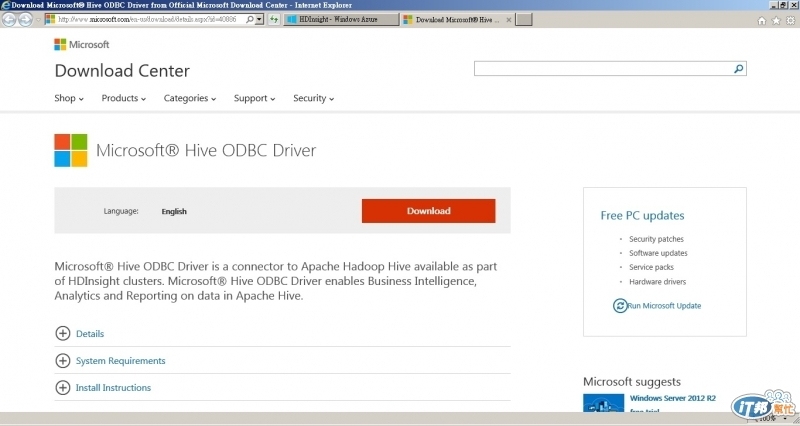Click the Microsoft suggests heading
The width and height of the screenshot is (800, 426).
click(x=632, y=382)
